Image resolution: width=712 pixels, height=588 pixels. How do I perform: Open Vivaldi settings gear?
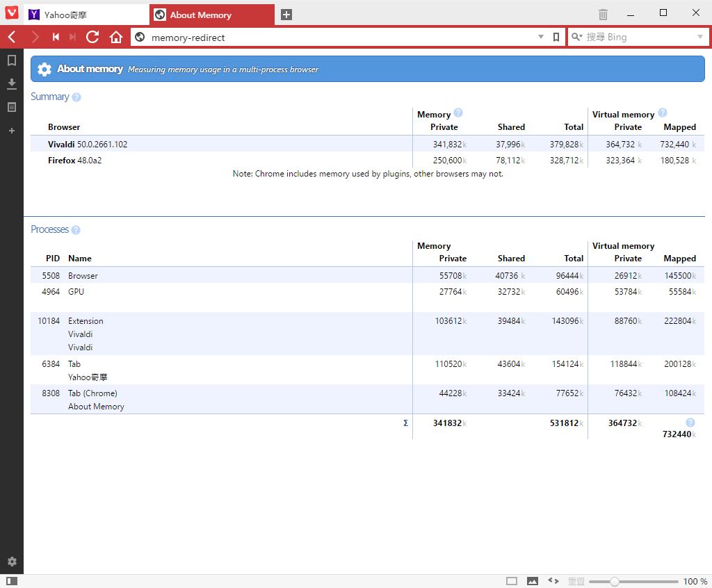11,562
